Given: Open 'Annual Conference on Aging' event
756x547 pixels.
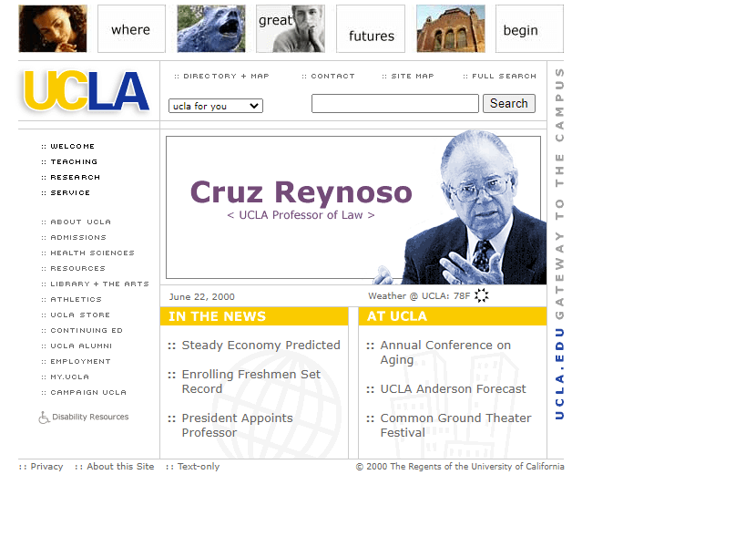Looking at the screenshot, I should 445,353.
